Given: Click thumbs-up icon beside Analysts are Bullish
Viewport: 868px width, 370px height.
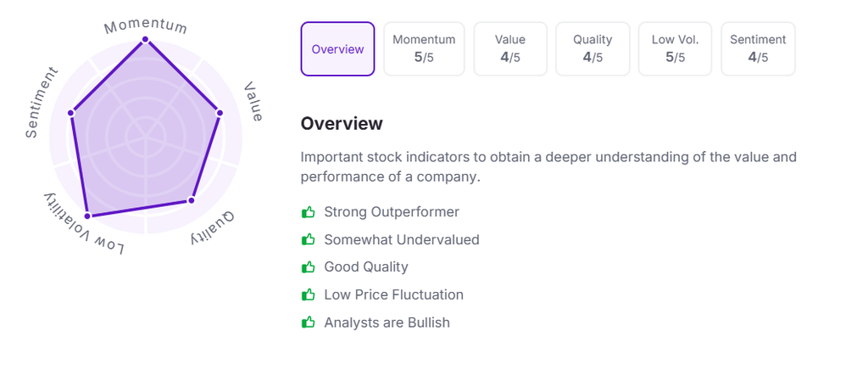Looking at the screenshot, I should pyautogui.click(x=309, y=322).
